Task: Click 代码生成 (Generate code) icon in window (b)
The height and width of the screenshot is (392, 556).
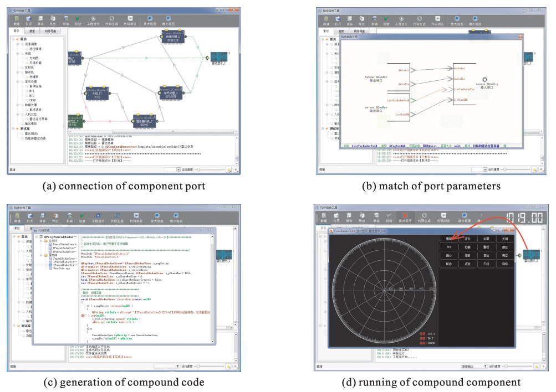Action: coord(420,18)
